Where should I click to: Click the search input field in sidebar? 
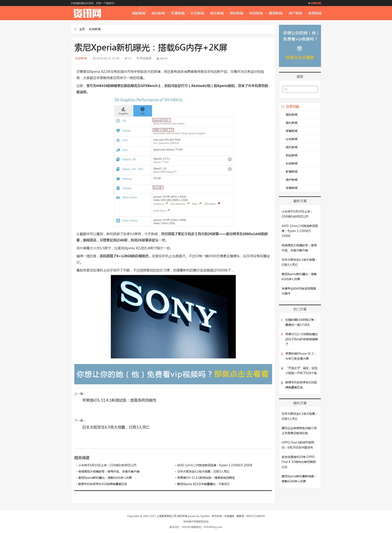303,89
